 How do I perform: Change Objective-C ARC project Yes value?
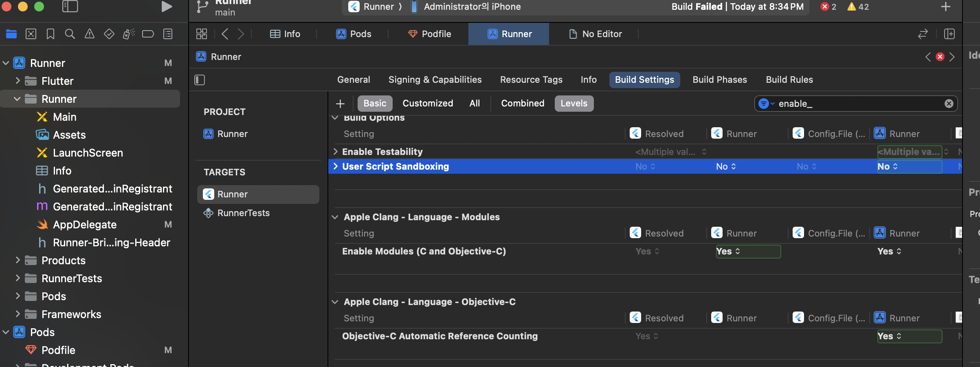click(909, 336)
